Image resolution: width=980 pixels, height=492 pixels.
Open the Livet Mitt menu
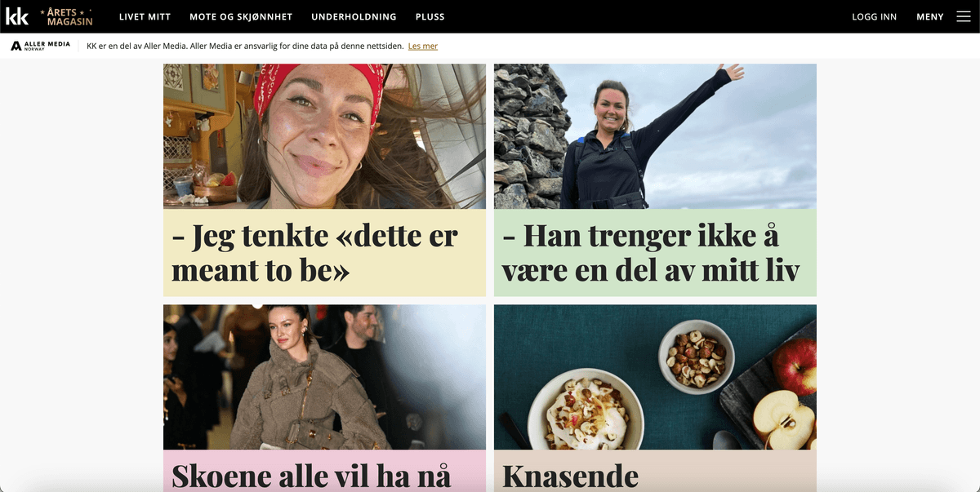tap(145, 16)
